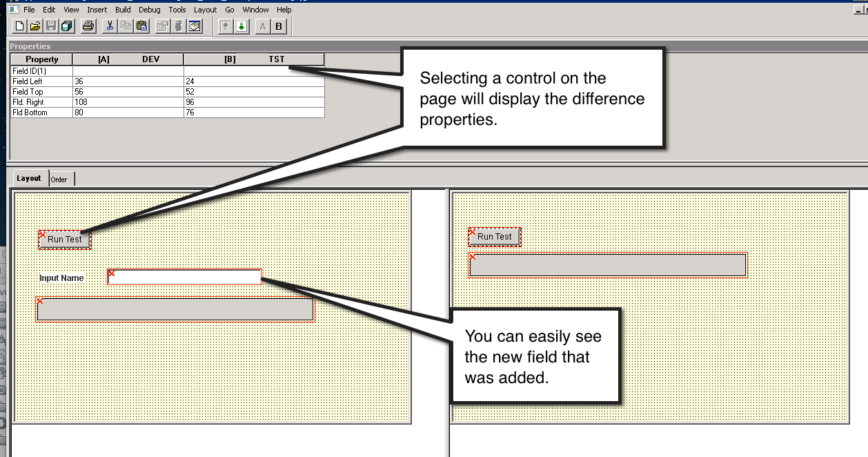The image size is (868, 457).
Task: Open the Help menu
Action: click(284, 10)
